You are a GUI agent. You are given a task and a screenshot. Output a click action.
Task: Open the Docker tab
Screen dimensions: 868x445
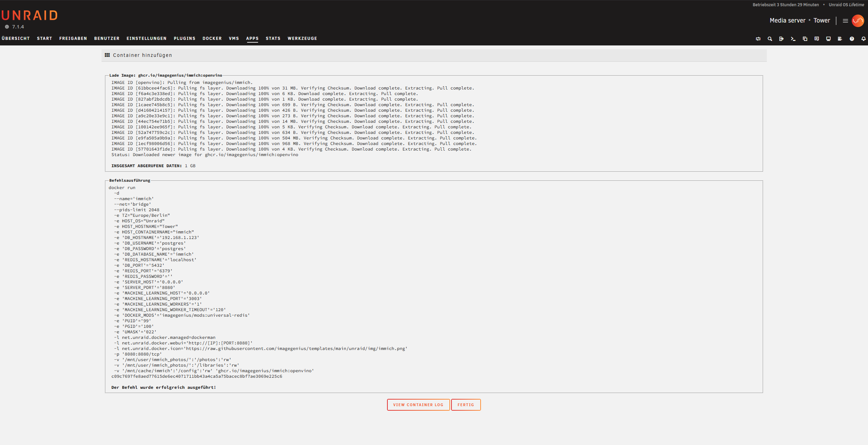pyautogui.click(x=212, y=38)
